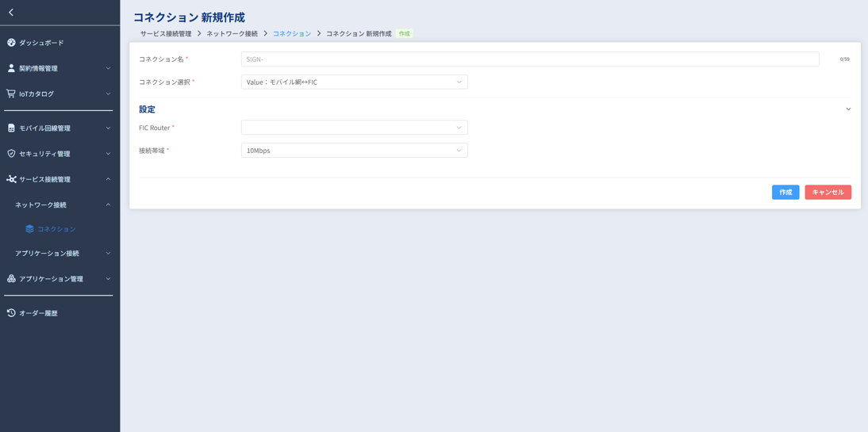Image resolution: width=868 pixels, height=432 pixels.
Task: Open the ダッシュボード dashboard icon
Action: click(11, 43)
